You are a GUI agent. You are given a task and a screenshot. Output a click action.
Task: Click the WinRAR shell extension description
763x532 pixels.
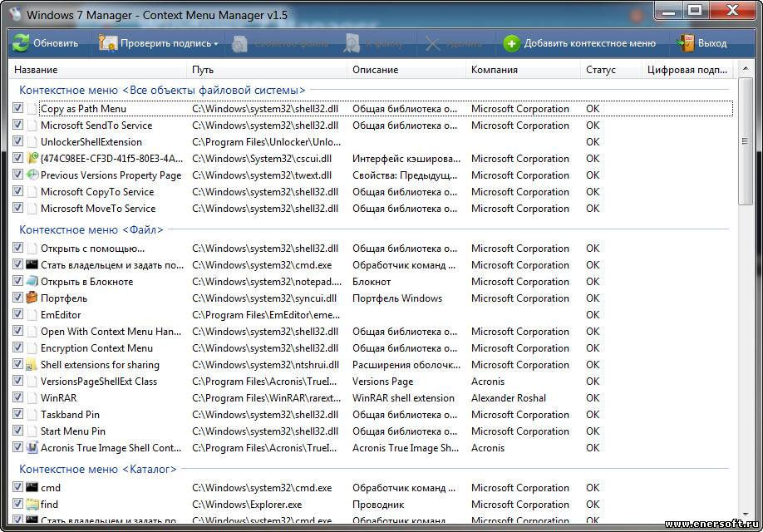403,397
